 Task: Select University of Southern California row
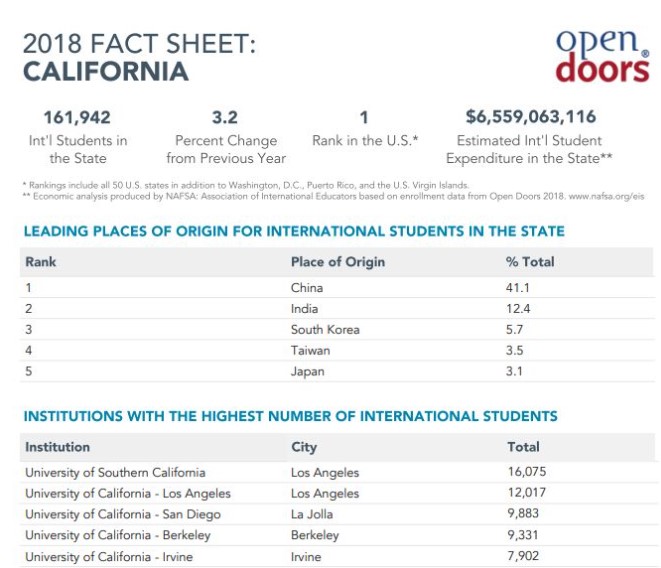(115, 472)
